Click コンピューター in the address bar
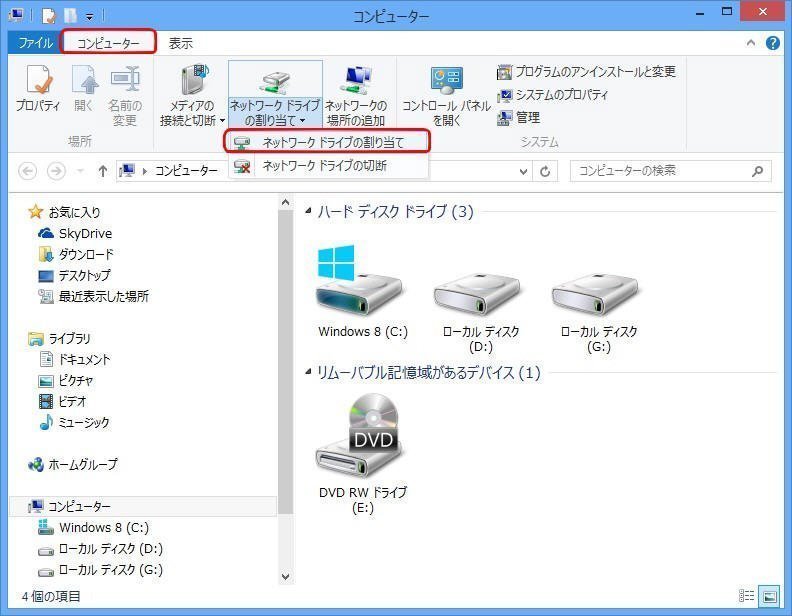Image resolution: width=792 pixels, height=616 pixels. coord(186,171)
